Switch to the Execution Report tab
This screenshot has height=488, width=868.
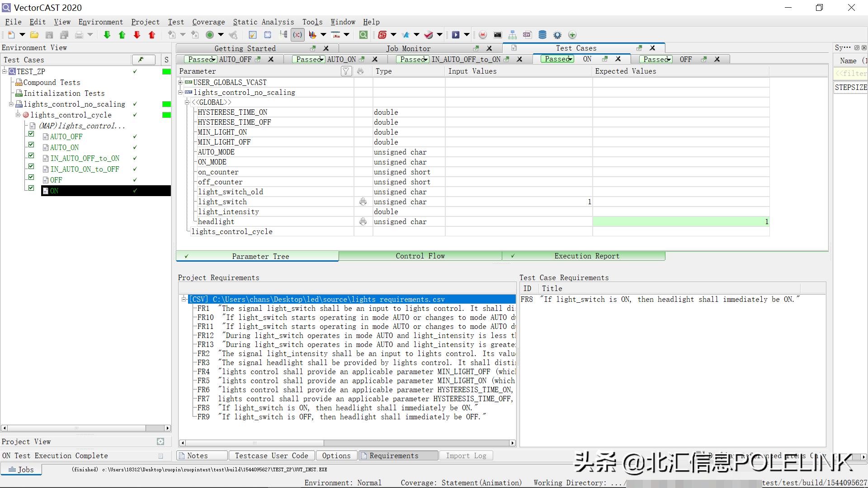pos(586,256)
